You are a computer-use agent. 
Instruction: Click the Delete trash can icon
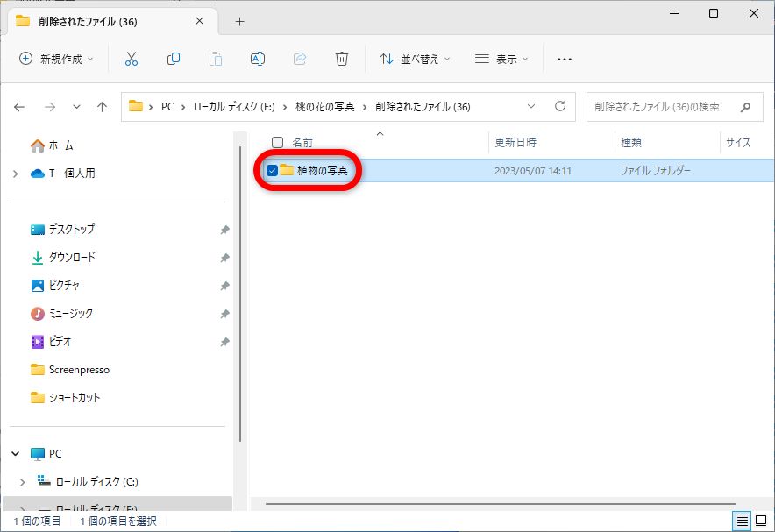[342, 59]
